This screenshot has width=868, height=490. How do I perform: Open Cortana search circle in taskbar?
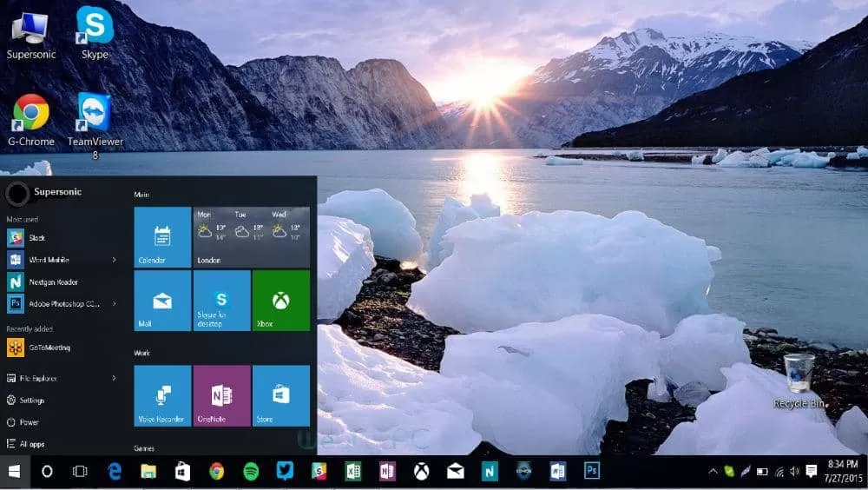tap(47, 472)
